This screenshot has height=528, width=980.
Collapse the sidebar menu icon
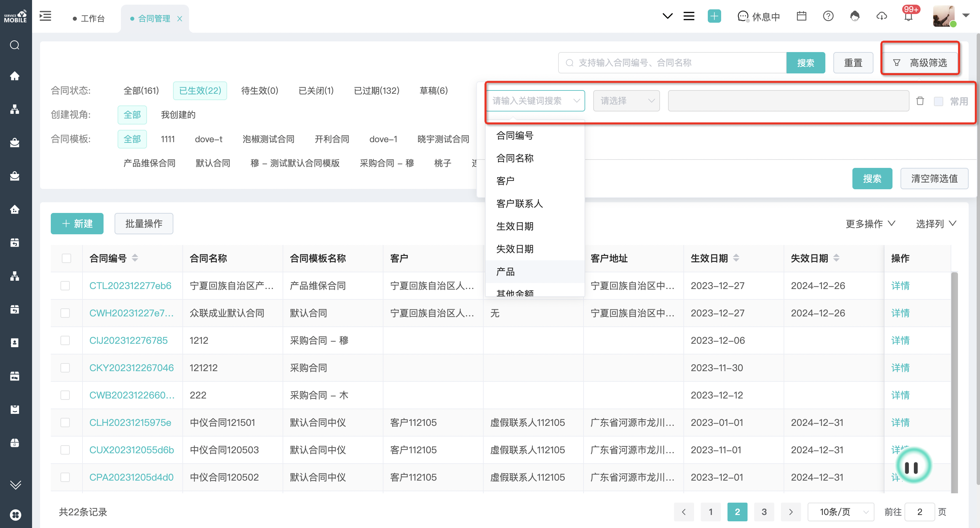tap(45, 16)
